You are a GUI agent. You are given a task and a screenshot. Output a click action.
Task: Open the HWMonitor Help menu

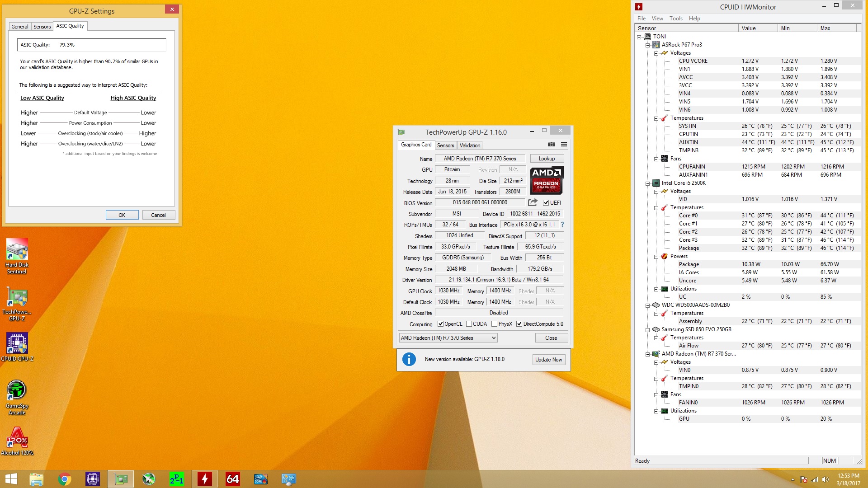tap(694, 19)
